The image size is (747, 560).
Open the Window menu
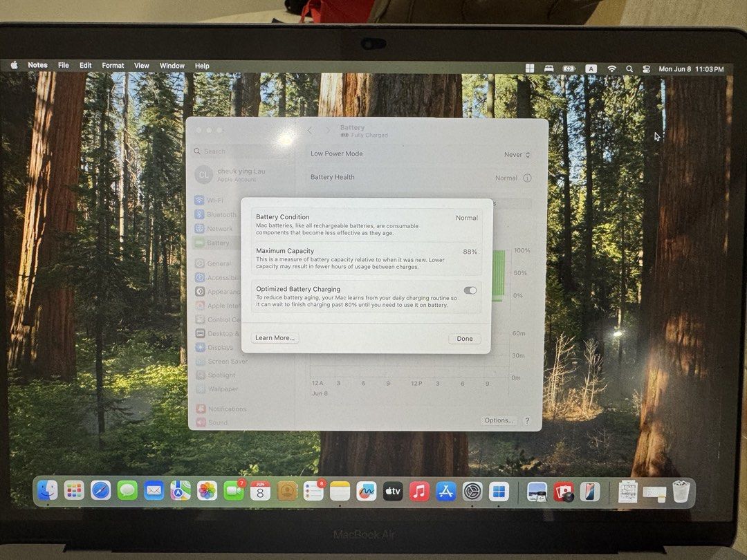click(x=172, y=66)
